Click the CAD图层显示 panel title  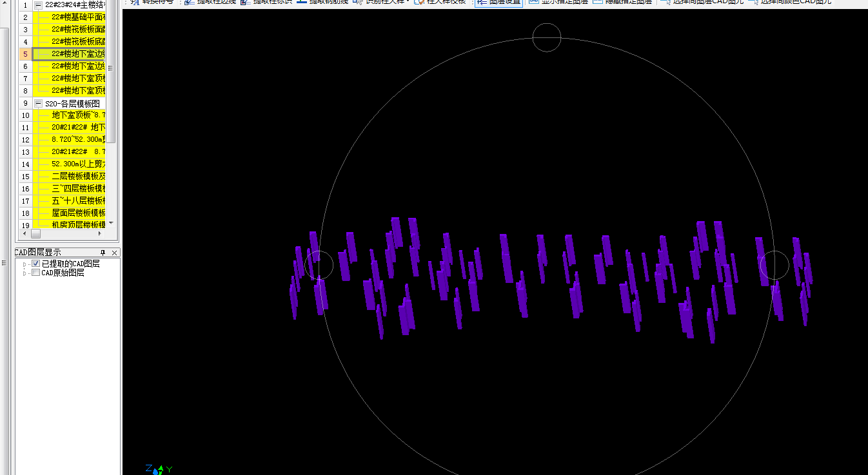click(38, 253)
